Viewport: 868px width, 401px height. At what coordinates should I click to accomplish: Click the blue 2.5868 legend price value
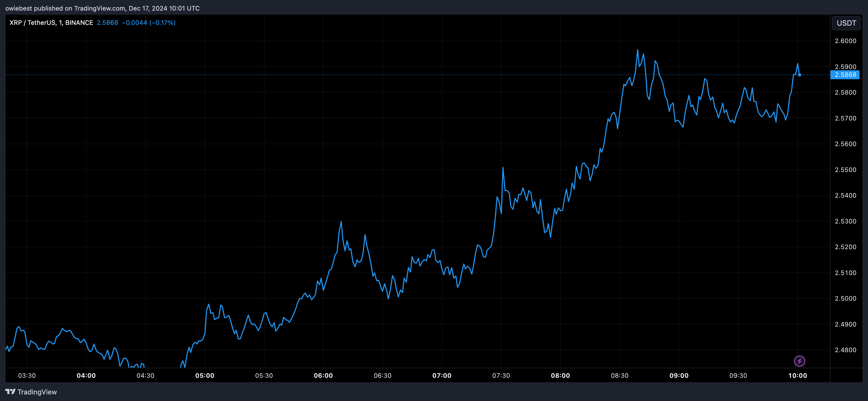point(108,22)
